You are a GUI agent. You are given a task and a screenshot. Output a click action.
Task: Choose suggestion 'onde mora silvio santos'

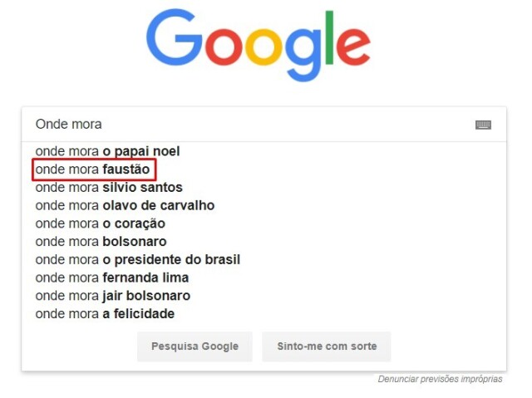pos(264,187)
